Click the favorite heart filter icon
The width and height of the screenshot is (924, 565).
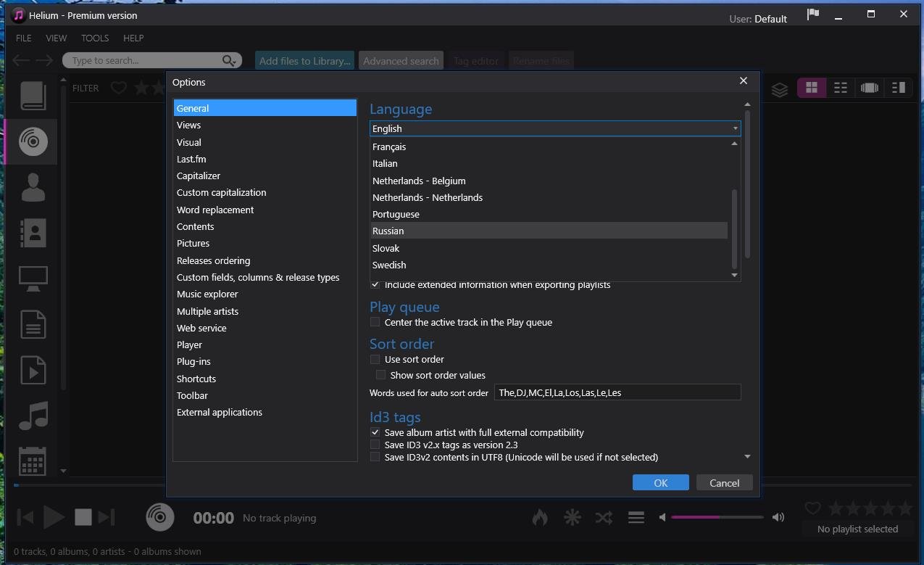(x=119, y=88)
